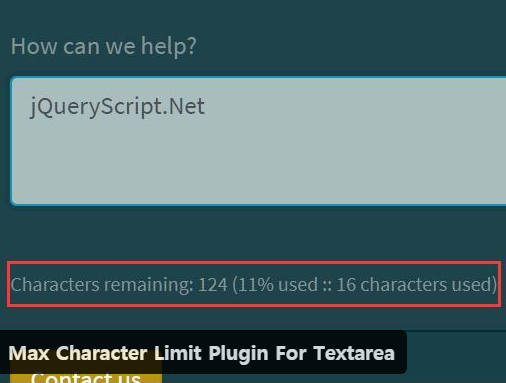Click the word 'Plugin' in the caption
The height and width of the screenshot is (383, 506).
tap(238, 354)
